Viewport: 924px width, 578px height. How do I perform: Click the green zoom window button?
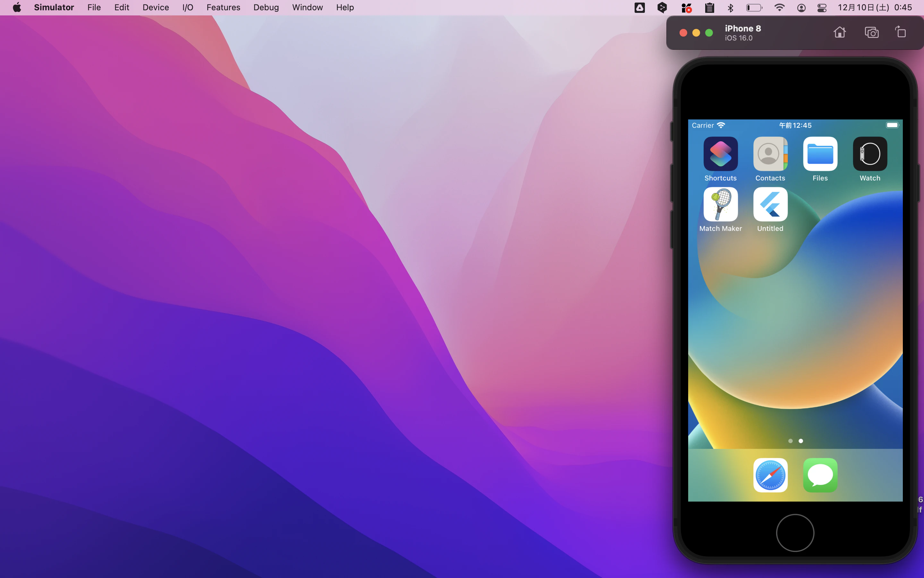[x=709, y=33]
